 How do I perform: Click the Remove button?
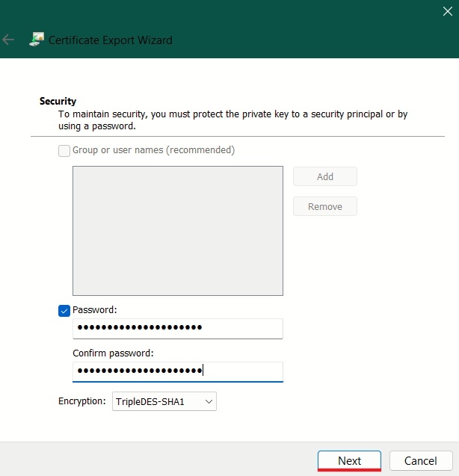coord(325,206)
